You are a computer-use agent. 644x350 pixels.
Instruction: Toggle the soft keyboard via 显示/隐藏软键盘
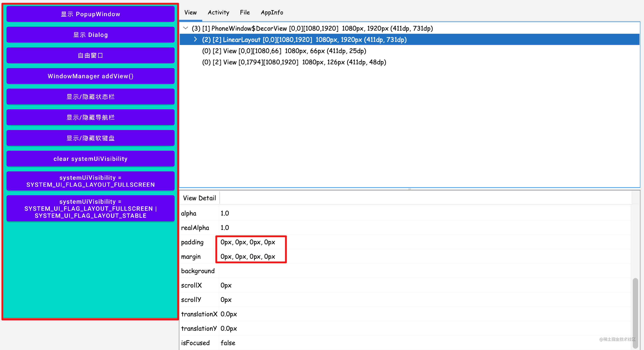[x=90, y=138]
